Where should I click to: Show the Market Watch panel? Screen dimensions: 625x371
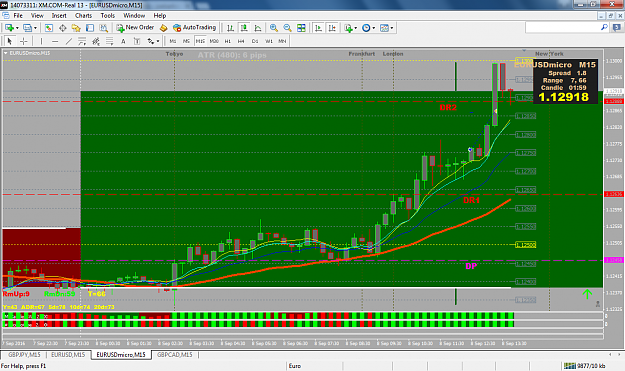[x=49, y=28]
